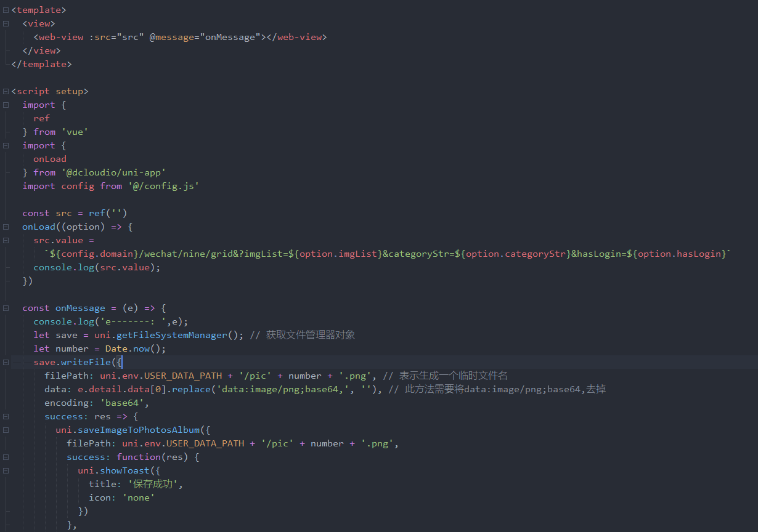This screenshot has width=758, height=532.
Task: Fold the import block containing onLoad
Action: pyautogui.click(x=6, y=145)
